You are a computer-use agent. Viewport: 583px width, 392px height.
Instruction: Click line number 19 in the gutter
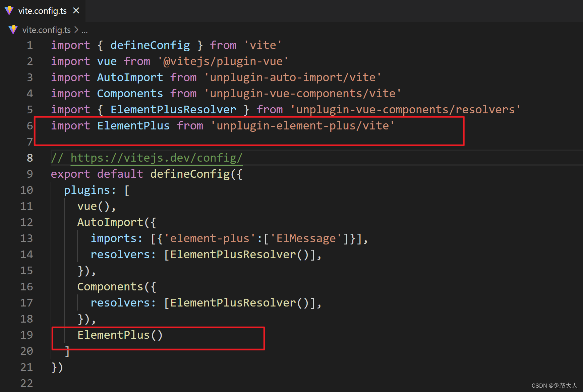pyautogui.click(x=26, y=335)
